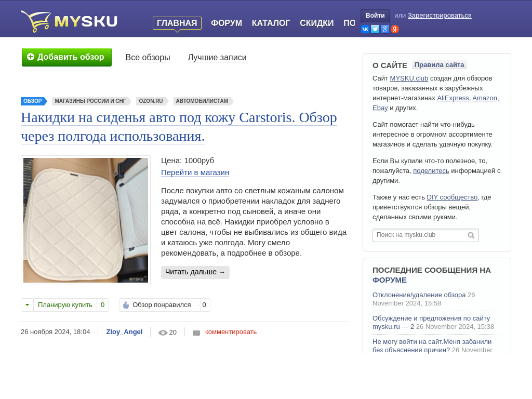Click the Читать дальше button
Viewport: 532px width, 399px height.
click(x=195, y=272)
